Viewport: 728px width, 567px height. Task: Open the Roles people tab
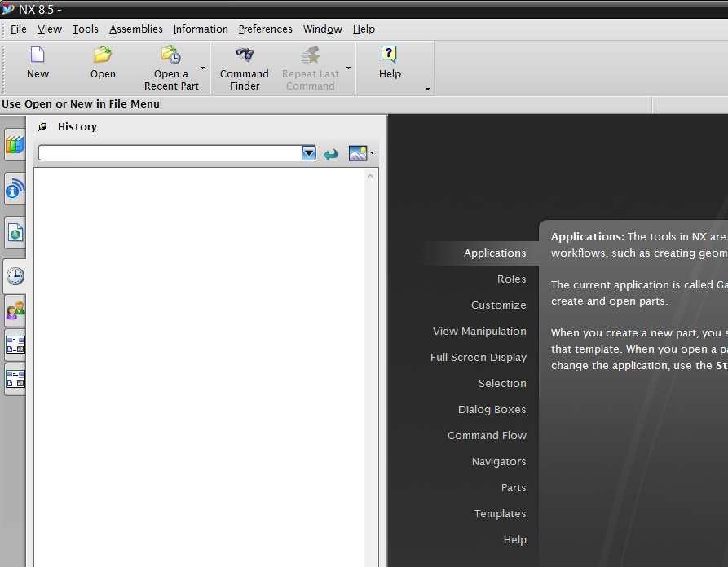coord(15,310)
